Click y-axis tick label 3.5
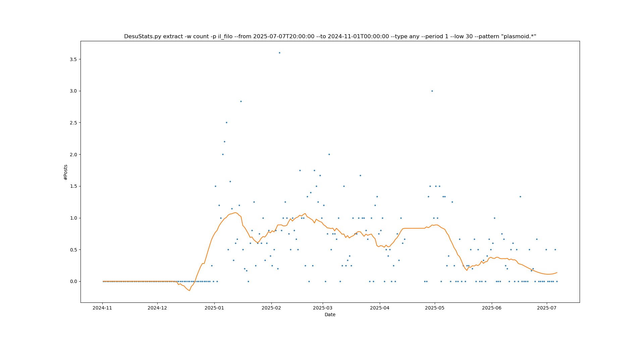The width and height of the screenshot is (644, 340). pos(73,59)
